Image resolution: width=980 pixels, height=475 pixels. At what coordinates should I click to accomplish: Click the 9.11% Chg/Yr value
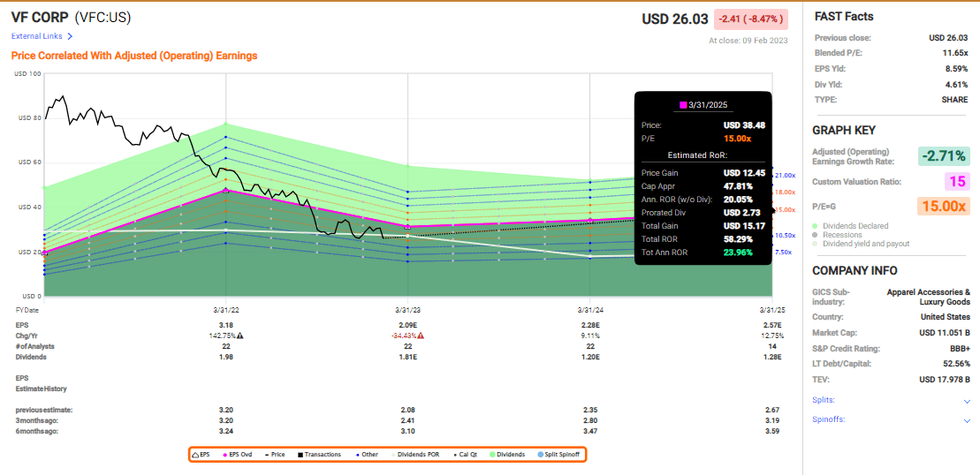pos(590,336)
